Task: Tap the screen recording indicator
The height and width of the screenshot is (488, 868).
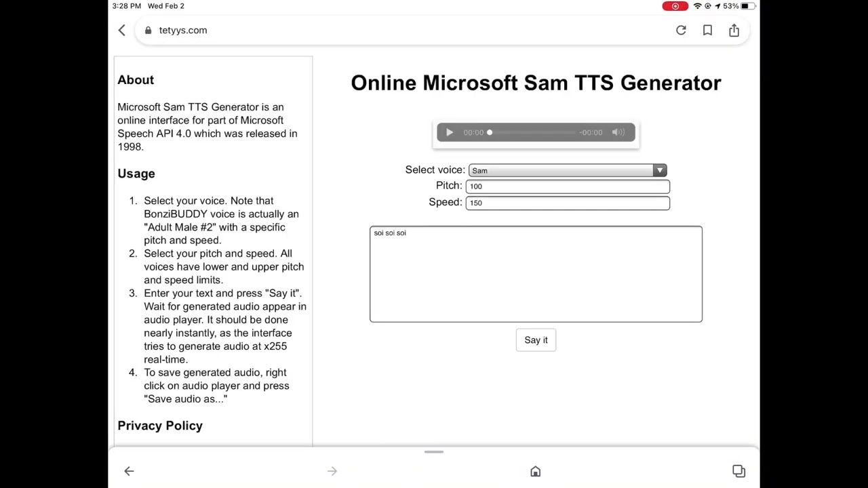Action: point(675,6)
